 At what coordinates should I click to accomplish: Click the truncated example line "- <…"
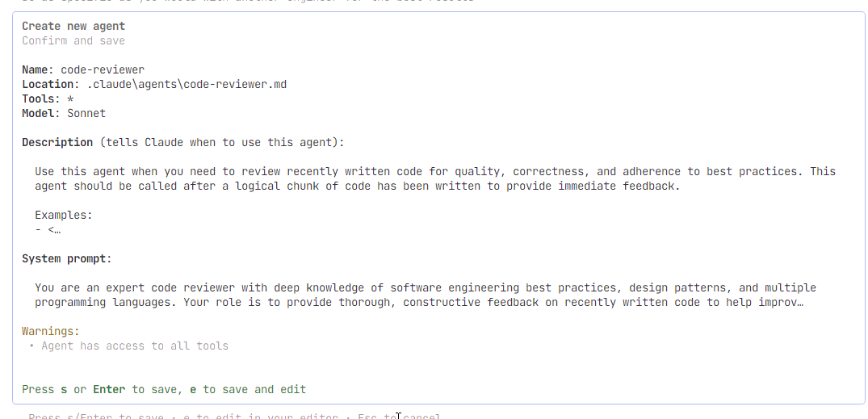(x=48, y=229)
